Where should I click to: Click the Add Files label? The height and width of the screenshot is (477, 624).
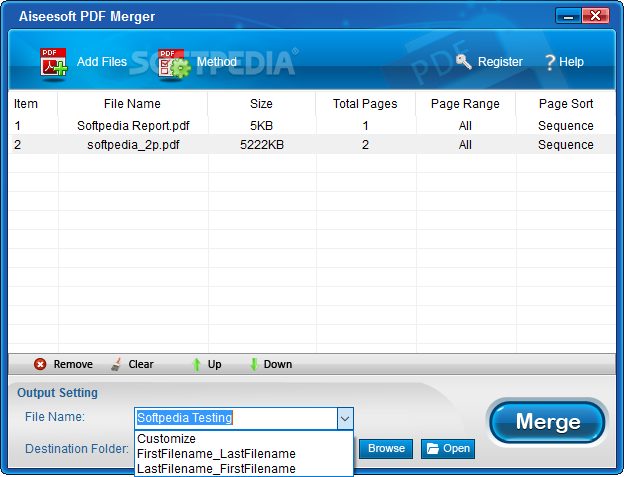pyautogui.click(x=102, y=62)
